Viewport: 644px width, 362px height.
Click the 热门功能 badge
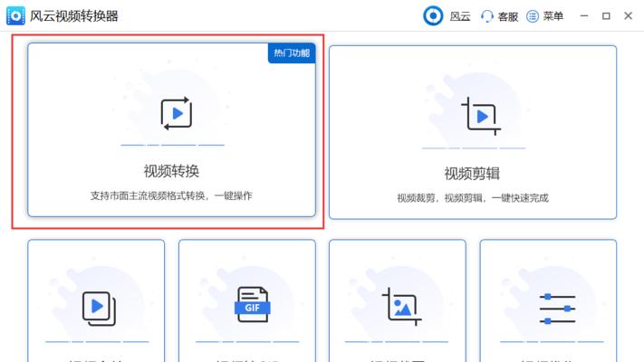(x=292, y=53)
